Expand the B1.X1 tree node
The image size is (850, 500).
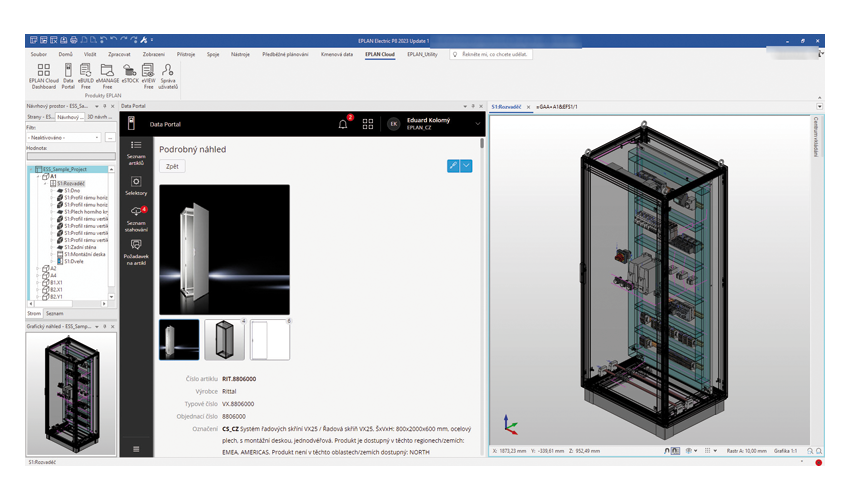[x=38, y=283]
